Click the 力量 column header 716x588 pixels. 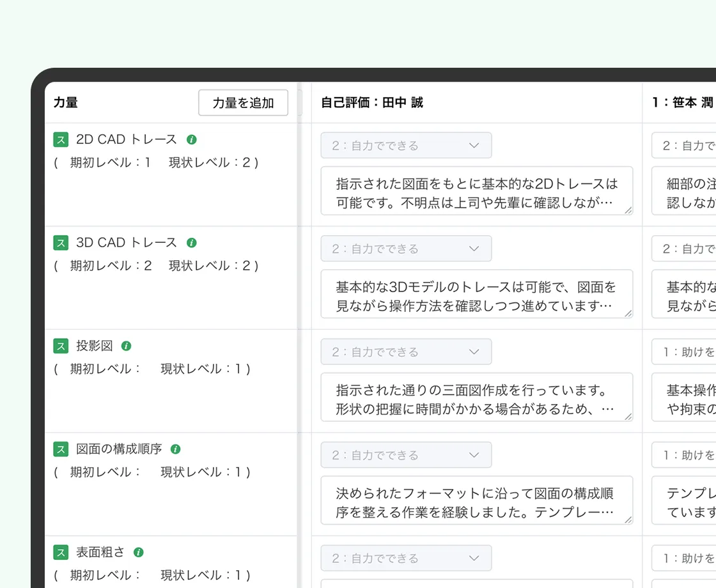point(66,103)
